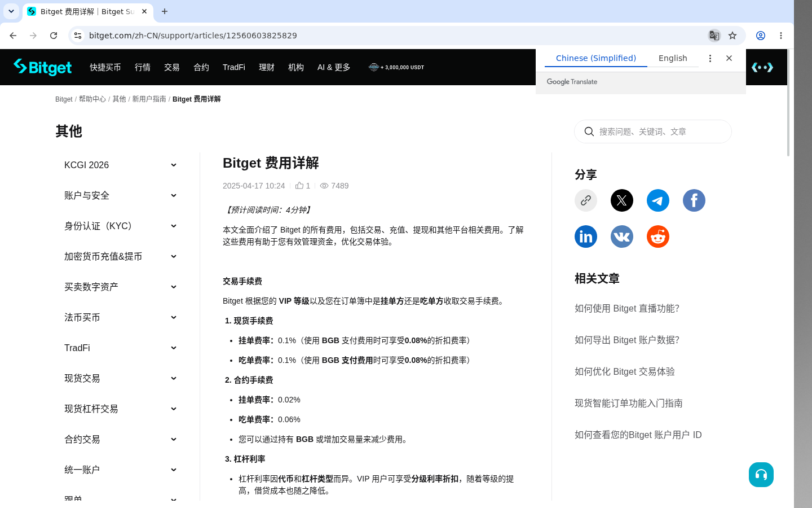The image size is (812, 508).
Task: Share article on LinkedIn
Action: coord(586,237)
